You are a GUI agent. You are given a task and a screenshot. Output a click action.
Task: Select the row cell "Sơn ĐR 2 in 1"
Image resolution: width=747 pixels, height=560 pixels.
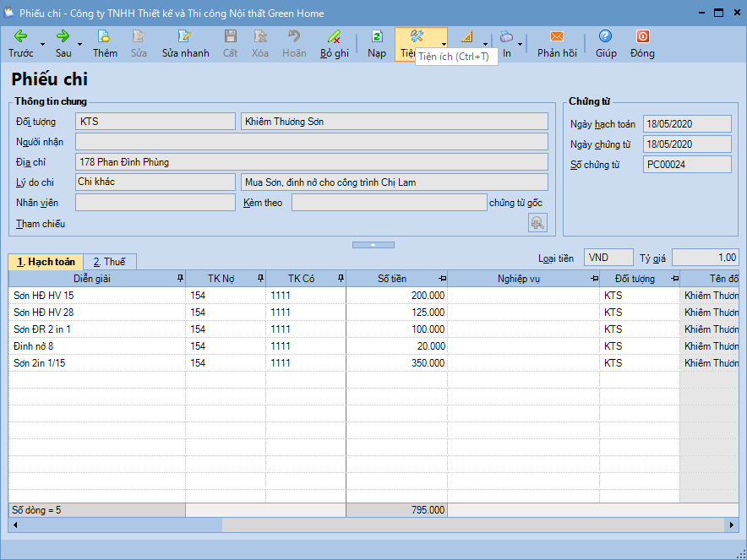click(96, 329)
